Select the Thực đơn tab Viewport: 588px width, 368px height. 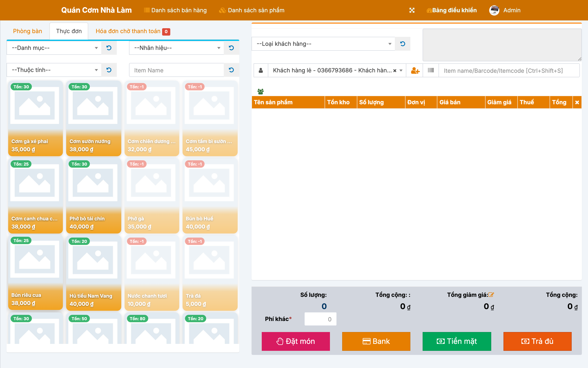tap(69, 31)
